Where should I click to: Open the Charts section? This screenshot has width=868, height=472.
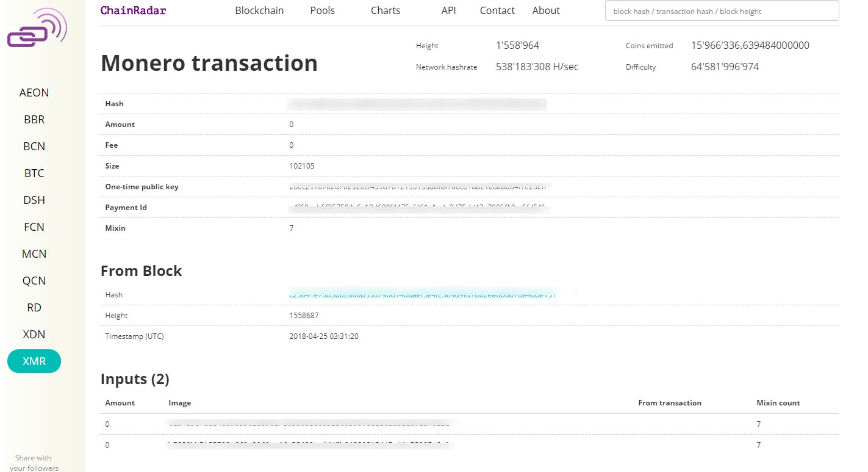tap(386, 10)
